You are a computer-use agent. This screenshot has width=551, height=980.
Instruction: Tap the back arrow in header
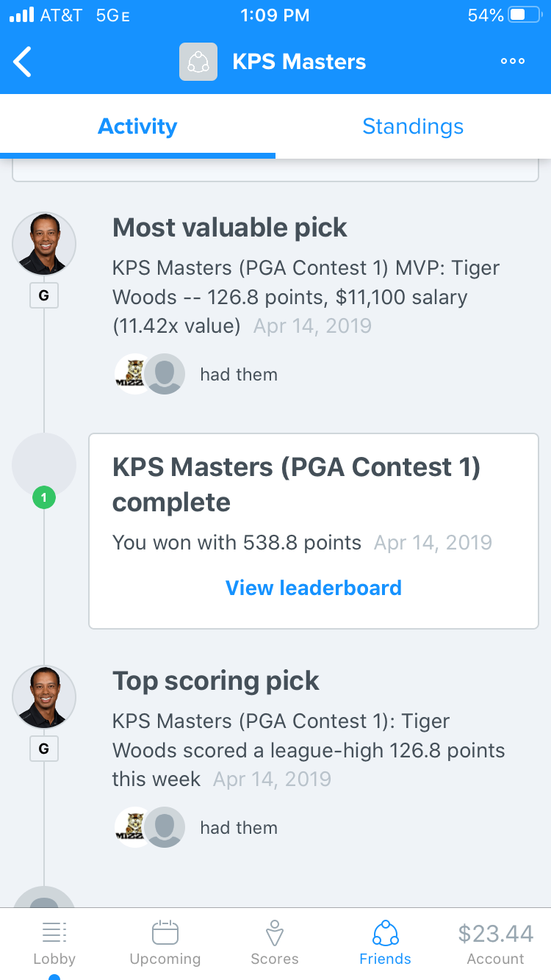click(24, 62)
